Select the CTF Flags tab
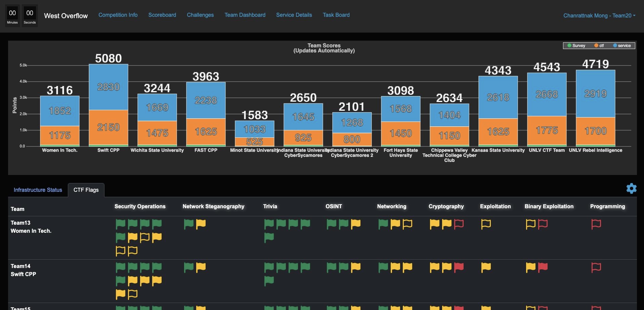This screenshot has height=310, width=644. click(86, 190)
